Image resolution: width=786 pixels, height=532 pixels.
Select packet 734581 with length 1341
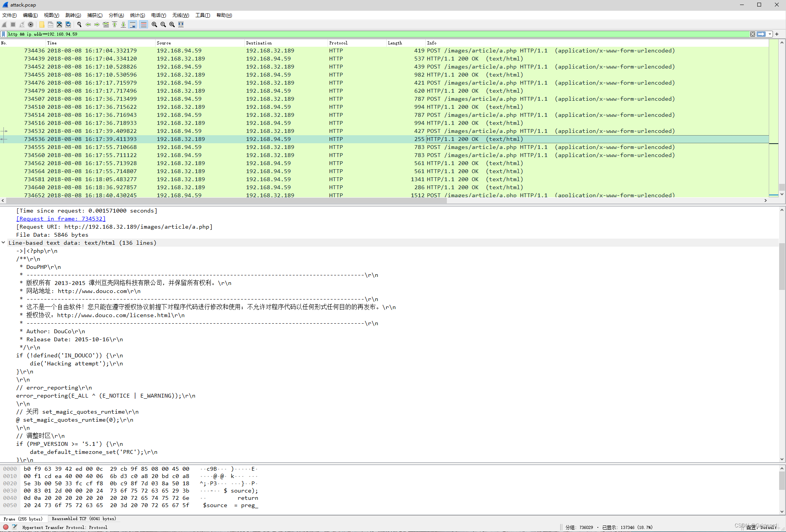click(384, 179)
